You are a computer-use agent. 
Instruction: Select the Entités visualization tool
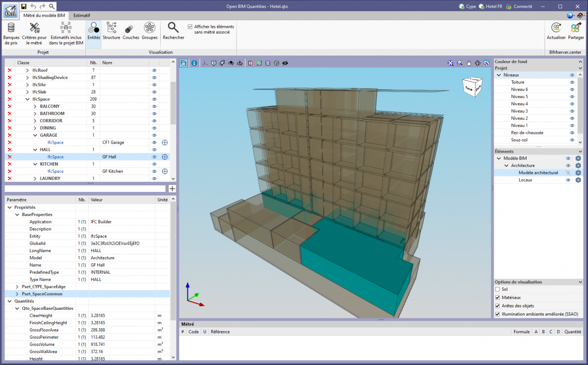(94, 31)
